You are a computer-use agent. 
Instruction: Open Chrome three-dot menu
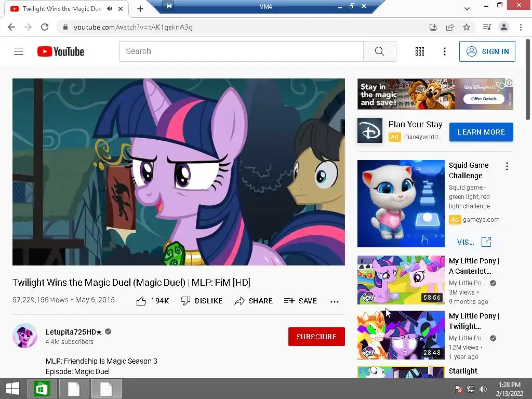[521, 27]
